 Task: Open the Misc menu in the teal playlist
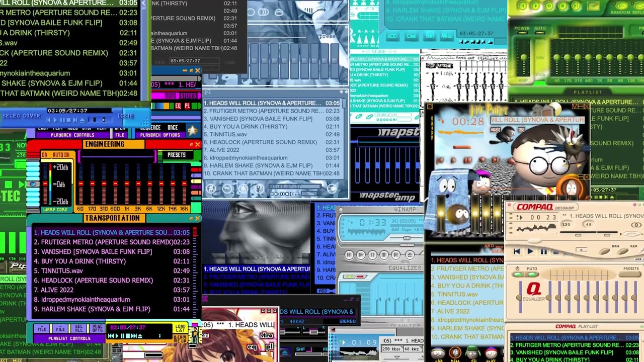[446, 36]
